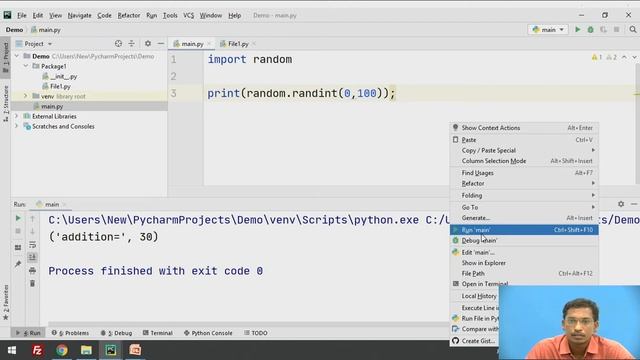Image resolution: width=640 pixels, height=360 pixels.
Task: Open the TODO tool window button
Action: [x=256, y=333]
